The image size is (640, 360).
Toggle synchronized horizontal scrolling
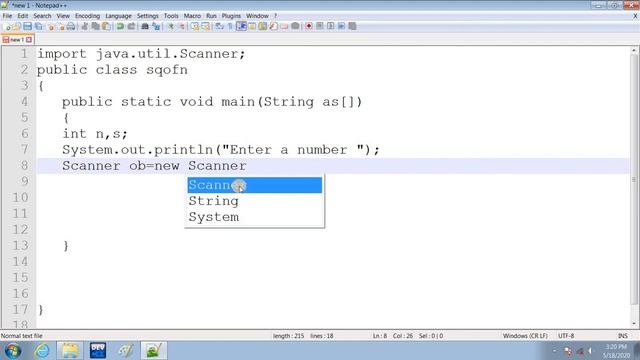[x=206, y=26]
